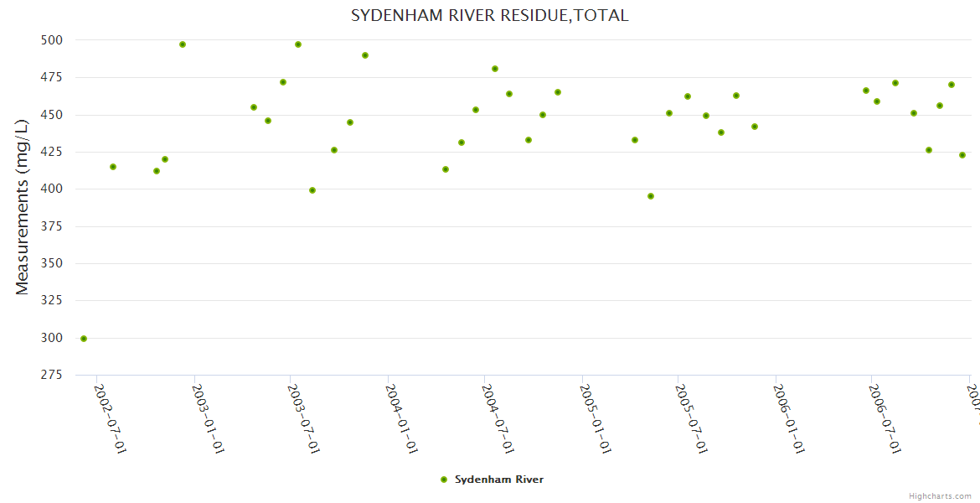Click the green Sydenham River legend marker

[444, 480]
